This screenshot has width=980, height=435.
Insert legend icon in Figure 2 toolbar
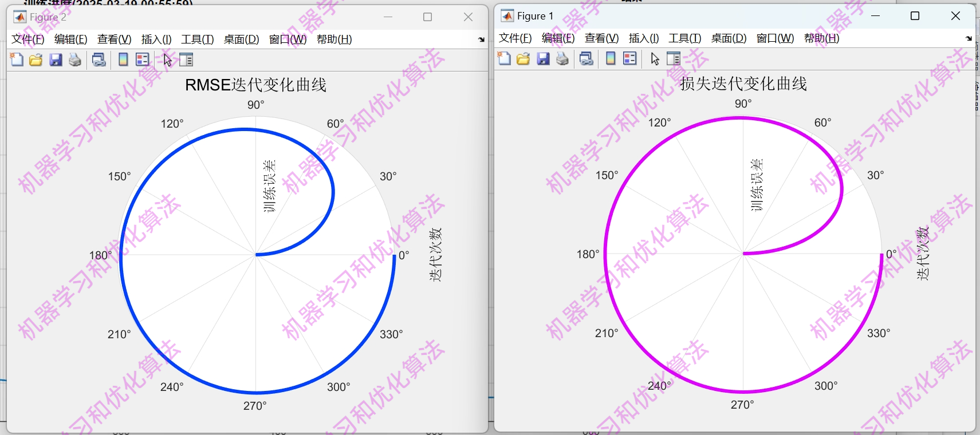click(143, 60)
